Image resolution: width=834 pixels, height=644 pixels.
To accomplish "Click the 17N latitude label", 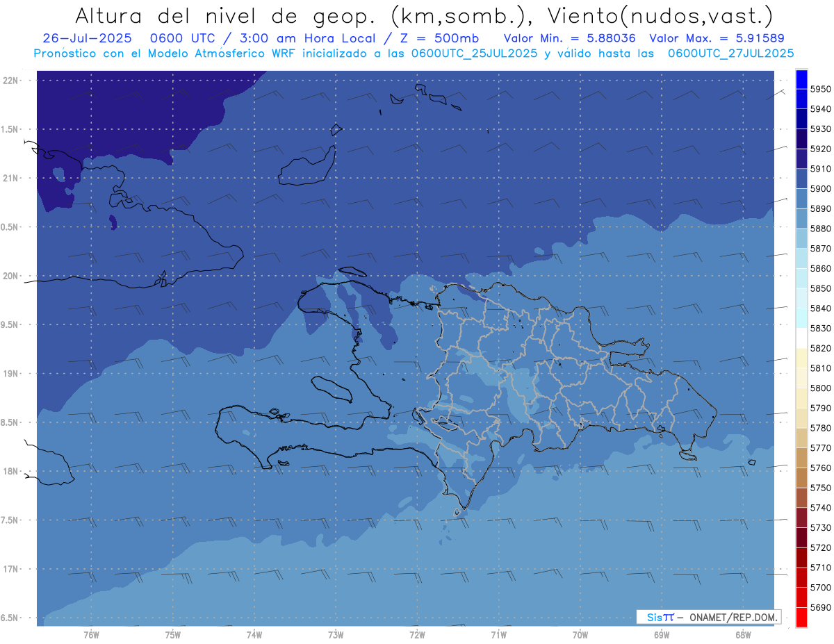I will [x=11, y=568].
